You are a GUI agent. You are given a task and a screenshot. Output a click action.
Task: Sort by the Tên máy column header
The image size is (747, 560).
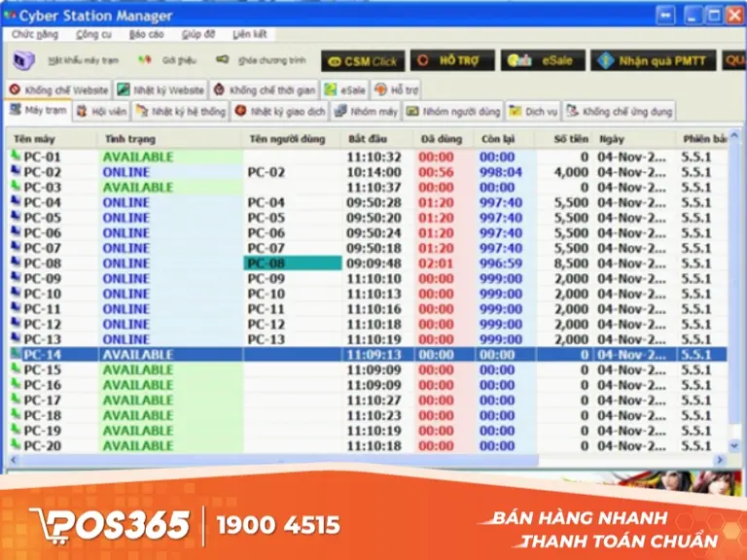pyautogui.click(x=52, y=139)
